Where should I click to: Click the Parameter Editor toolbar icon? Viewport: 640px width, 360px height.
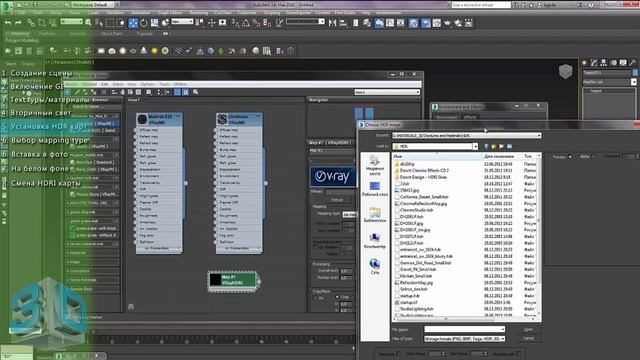[x=186, y=92]
